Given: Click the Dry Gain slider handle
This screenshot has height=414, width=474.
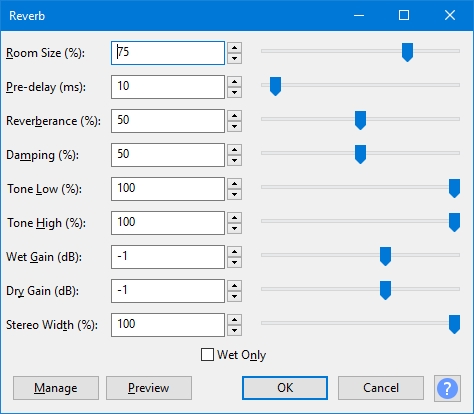Looking at the screenshot, I should (x=385, y=290).
